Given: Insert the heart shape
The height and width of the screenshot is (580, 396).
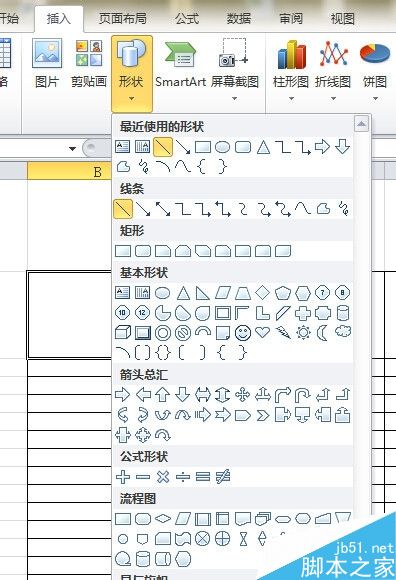Looking at the screenshot, I should point(263,332).
